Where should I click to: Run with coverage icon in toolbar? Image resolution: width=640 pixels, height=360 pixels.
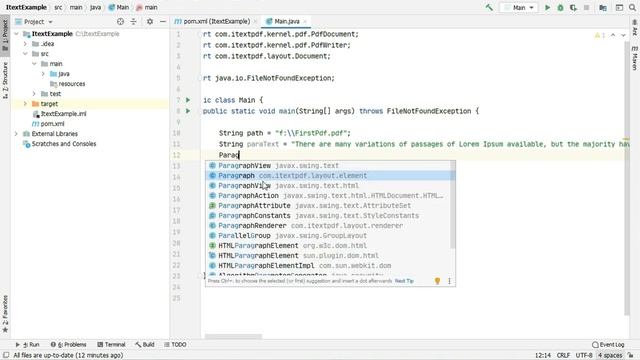coord(573,7)
